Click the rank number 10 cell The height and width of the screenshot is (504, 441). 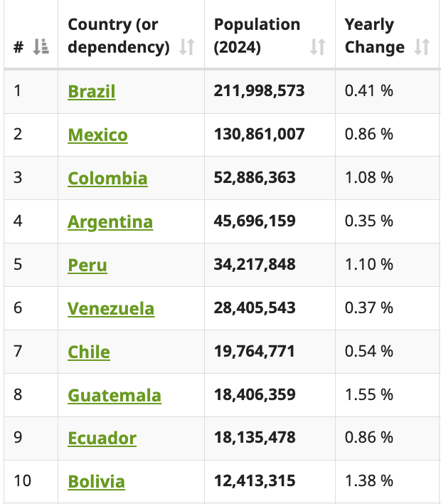(22, 481)
